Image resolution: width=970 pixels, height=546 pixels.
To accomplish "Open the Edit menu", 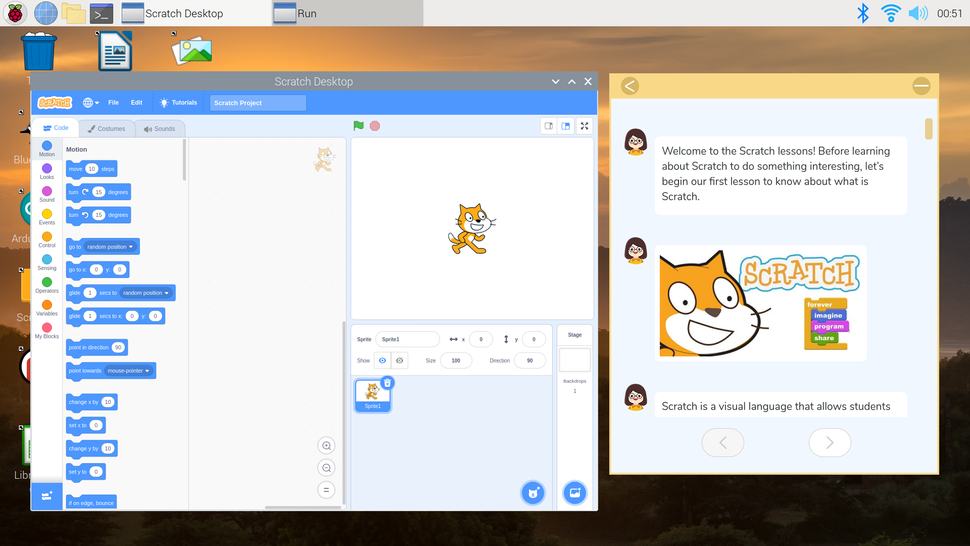I will coord(137,103).
